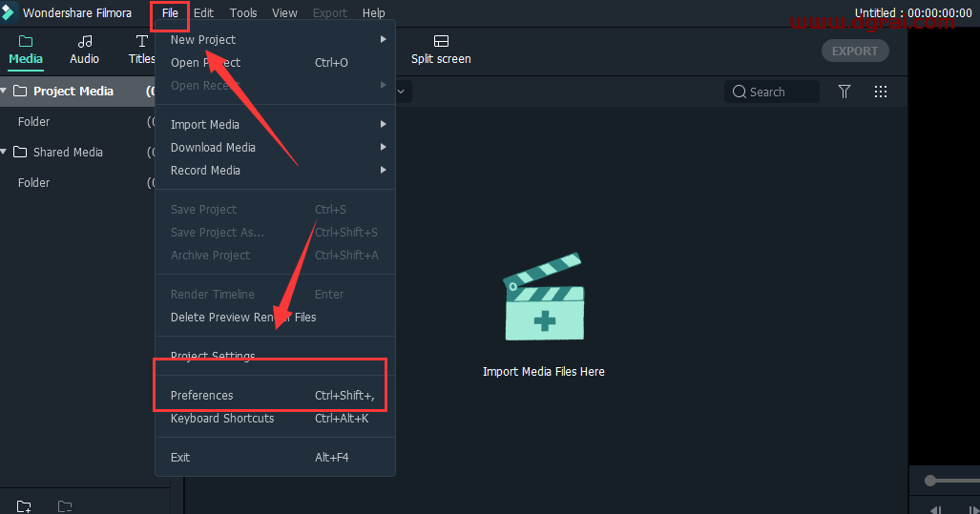Screen dimensions: 980x514
Task: Click Render Timeline menu entry
Action: point(275,294)
